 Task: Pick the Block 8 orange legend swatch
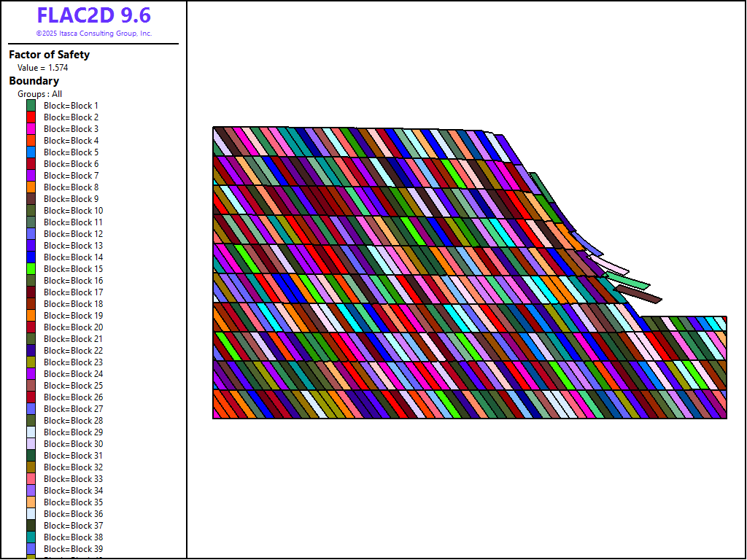click(31, 187)
